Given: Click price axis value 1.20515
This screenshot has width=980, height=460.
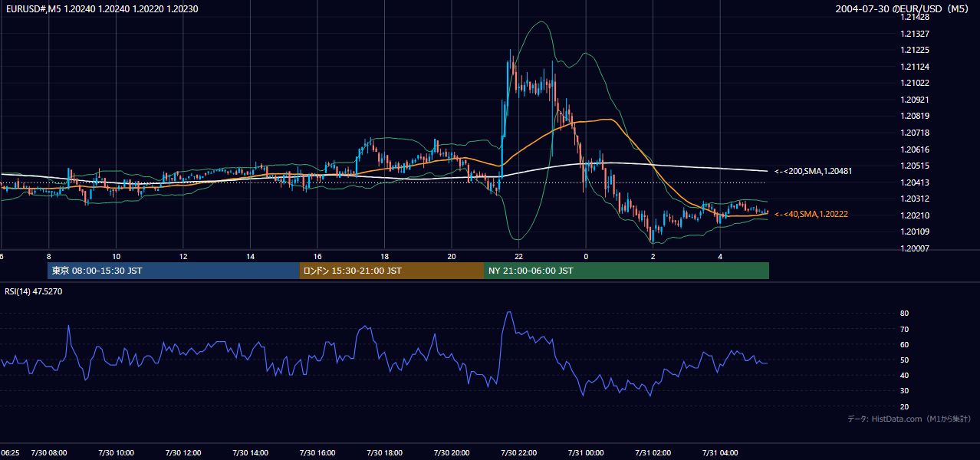Looking at the screenshot, I should pos(916,166).
